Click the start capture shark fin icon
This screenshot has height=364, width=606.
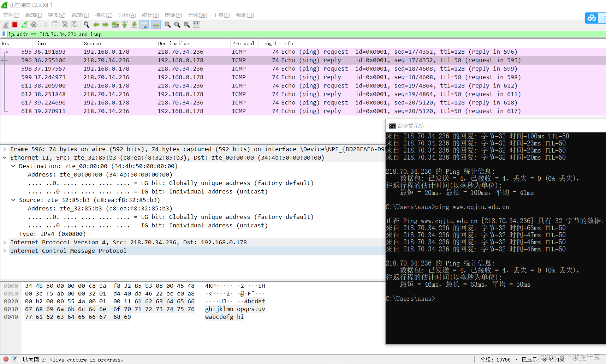click(5, 25)
